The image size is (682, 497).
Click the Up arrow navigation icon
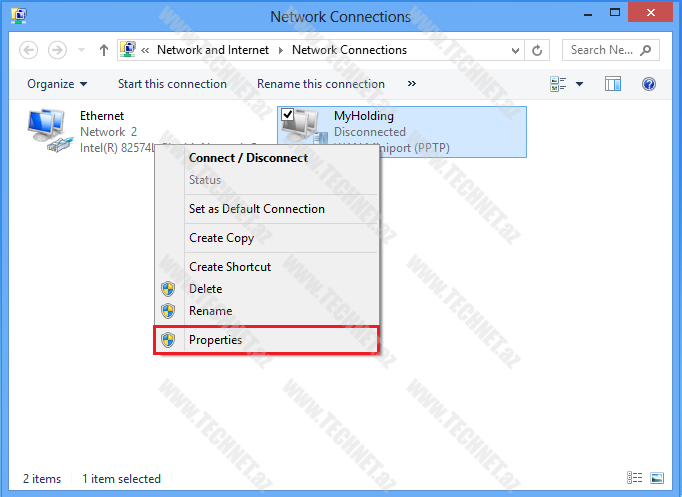[103, 50]
